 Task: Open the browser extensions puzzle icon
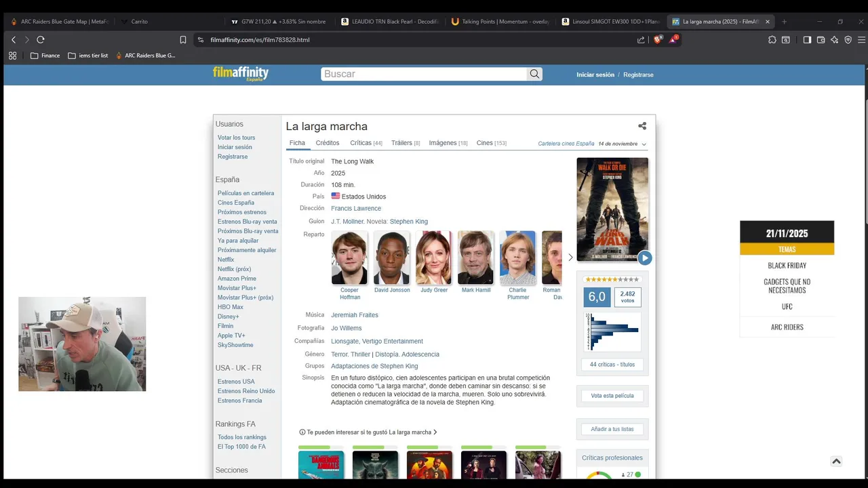click(x=772, y=40)
